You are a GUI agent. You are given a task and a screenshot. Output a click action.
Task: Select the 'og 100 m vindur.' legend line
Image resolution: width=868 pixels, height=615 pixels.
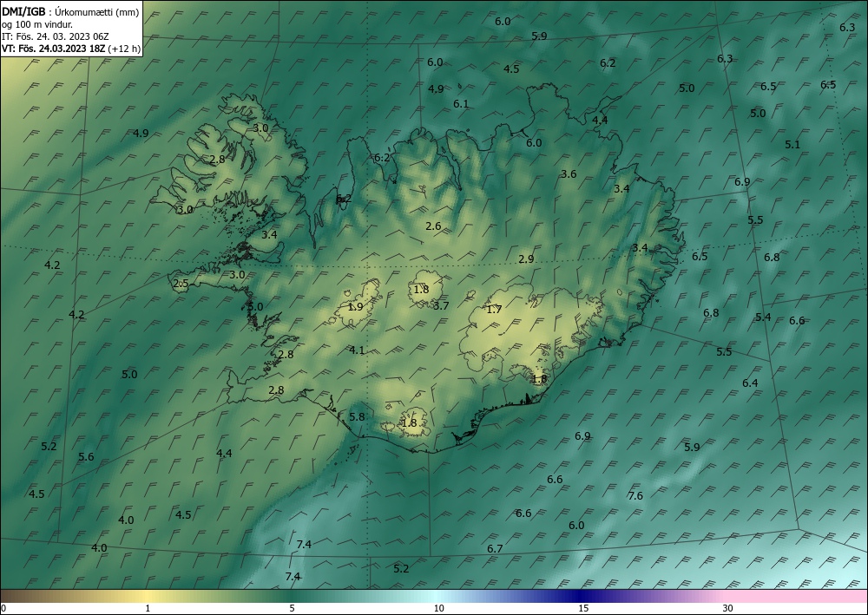tap(37, 24)
